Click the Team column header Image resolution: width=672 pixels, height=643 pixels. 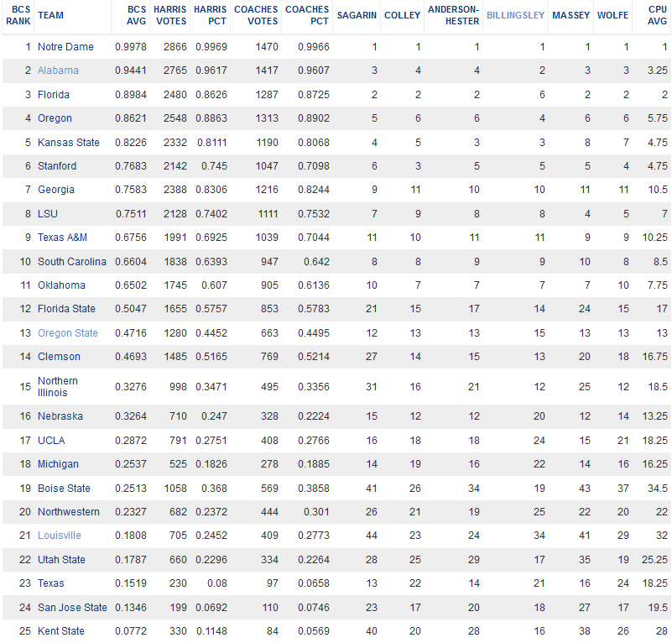click(50, 16)
